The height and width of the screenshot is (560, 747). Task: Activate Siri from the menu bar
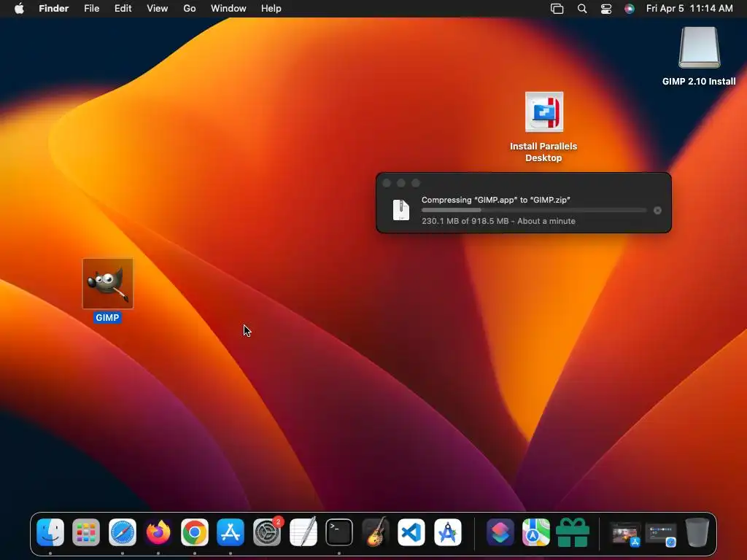click(630, 9)
